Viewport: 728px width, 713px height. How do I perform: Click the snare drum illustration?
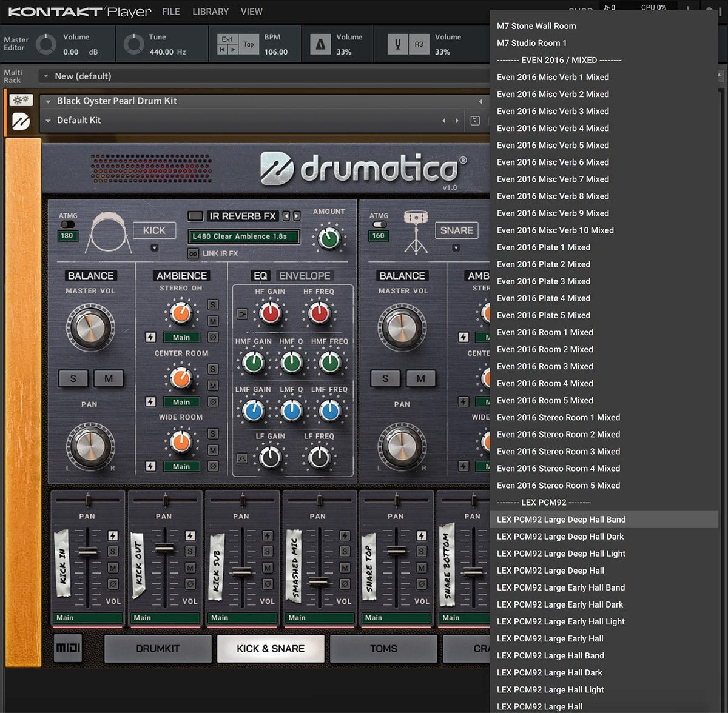pyautogui.click(x=416, y=232)
